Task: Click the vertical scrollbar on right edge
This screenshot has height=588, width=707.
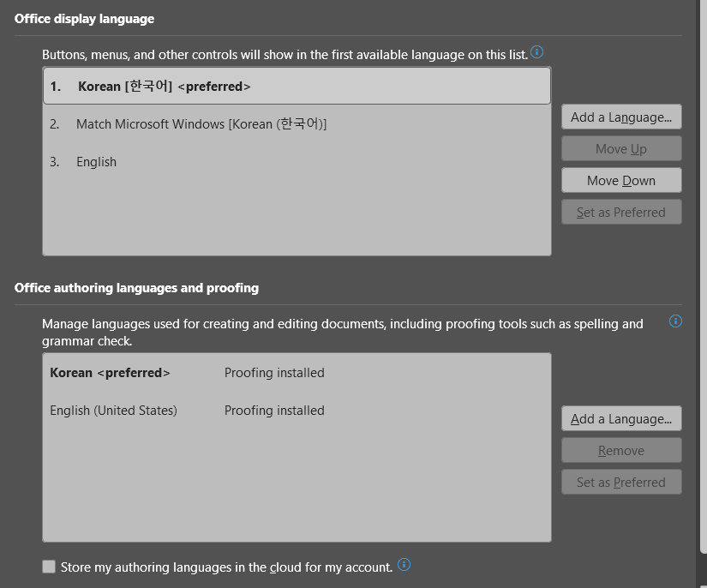Action: pos(704,275)
